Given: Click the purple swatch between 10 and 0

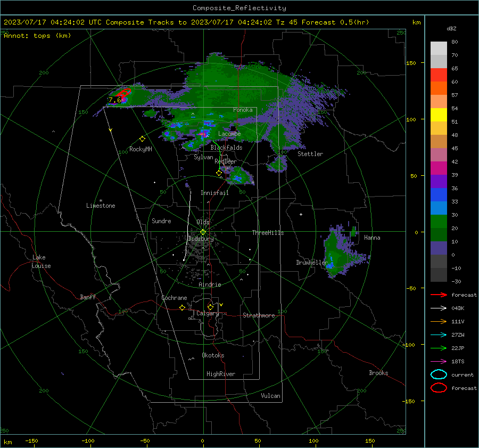Looking at the screenshot, I should pos(439,248).
